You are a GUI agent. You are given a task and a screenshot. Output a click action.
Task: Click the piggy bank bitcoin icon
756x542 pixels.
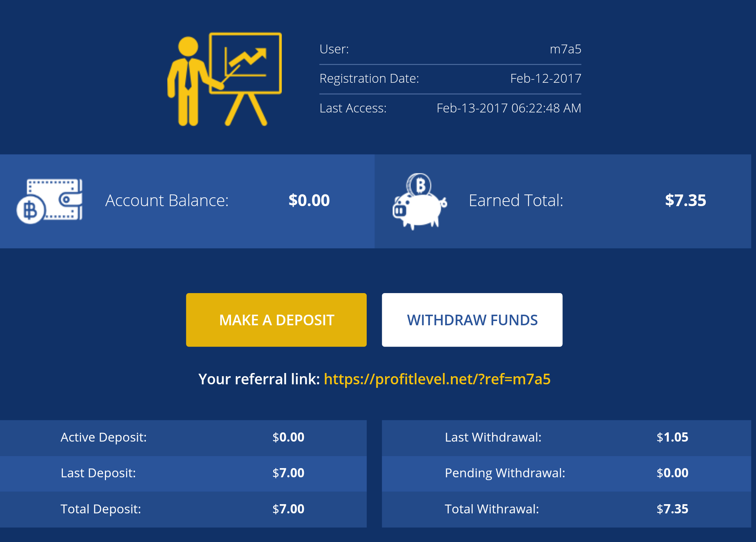pos(420,201)
